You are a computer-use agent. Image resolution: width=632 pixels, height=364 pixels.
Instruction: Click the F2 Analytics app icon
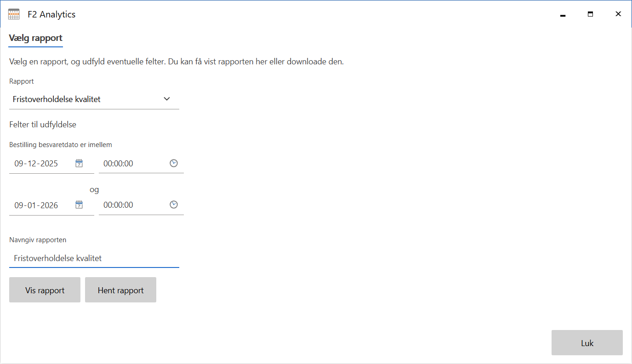[14, 14]
